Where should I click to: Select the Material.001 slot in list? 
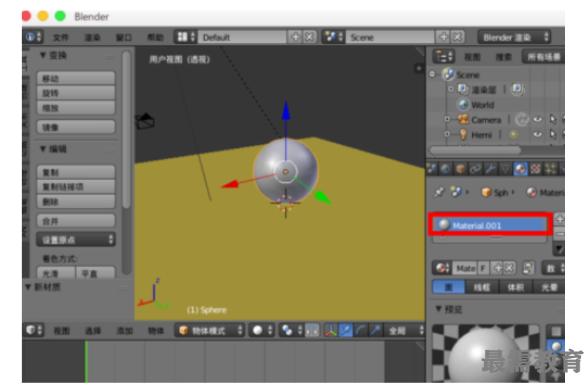(x=491, y=226)
